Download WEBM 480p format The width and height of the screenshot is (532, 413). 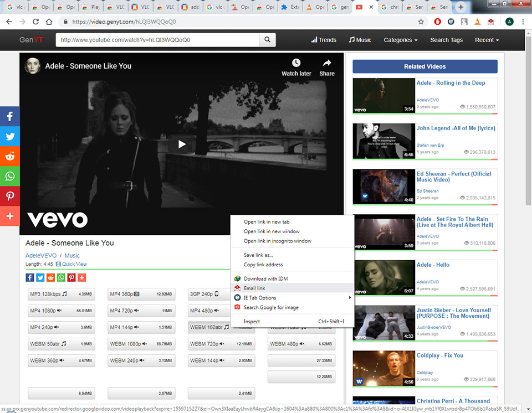[x=301, y=344]
